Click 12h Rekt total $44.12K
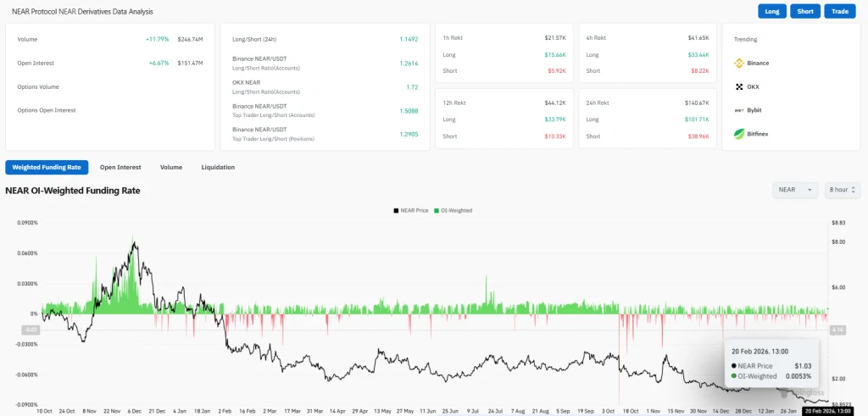868x416 pixels. (x=554, y=103)
